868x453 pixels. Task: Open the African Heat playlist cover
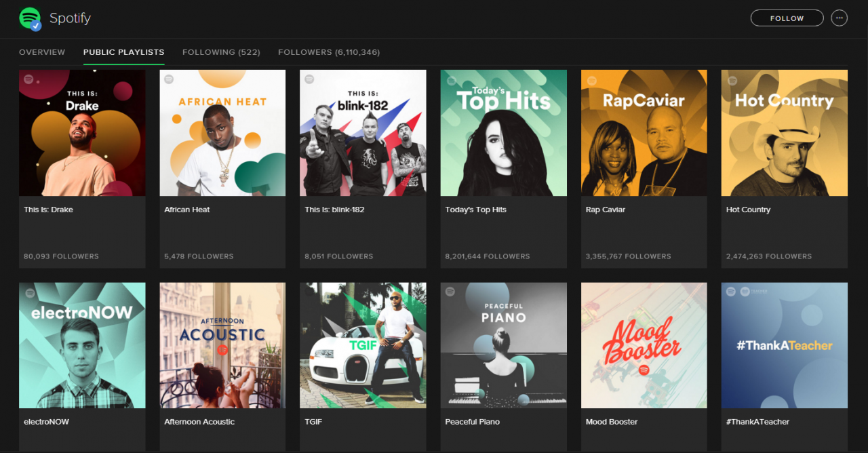click(222, 133)
